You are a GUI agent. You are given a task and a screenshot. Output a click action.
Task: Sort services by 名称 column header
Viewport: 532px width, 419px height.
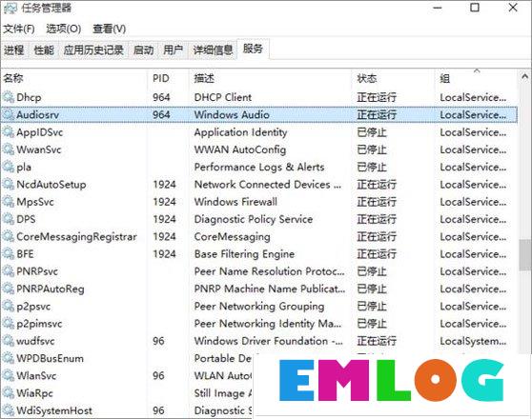click(x=74, y=79)
